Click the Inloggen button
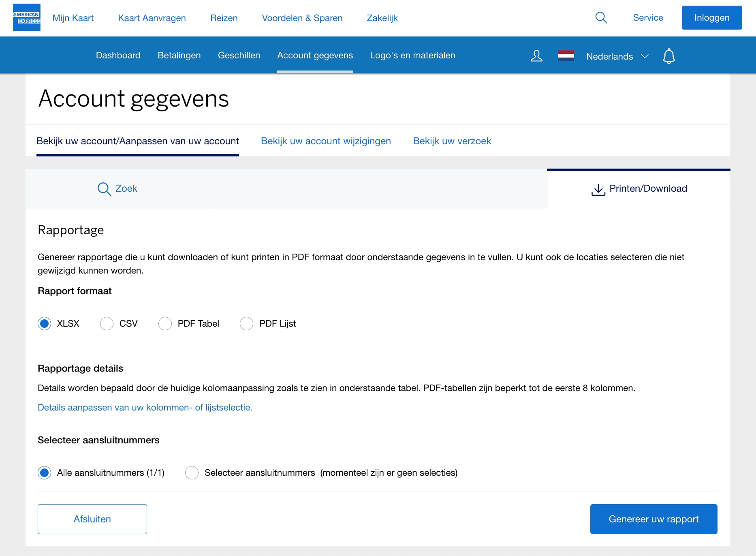Image resolution: width=756 pixels, height=556 pixels. (x=711, y=17)
